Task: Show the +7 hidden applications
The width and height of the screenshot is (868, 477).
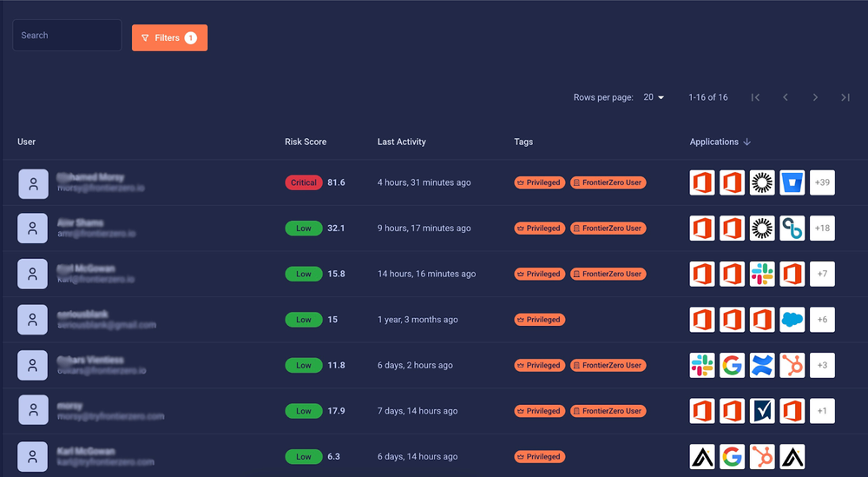Action: [822, 274]
